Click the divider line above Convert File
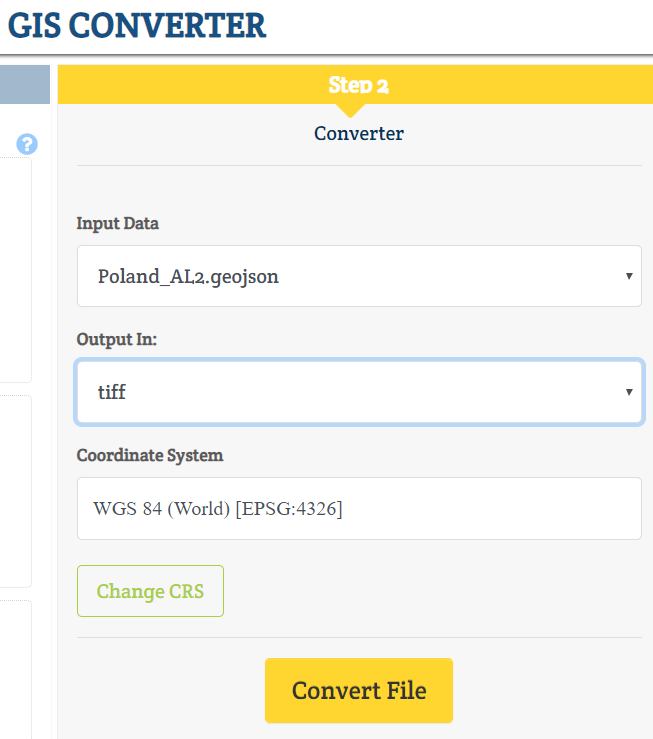Screen dimensions: 653x739 click(x=359, y=637)
